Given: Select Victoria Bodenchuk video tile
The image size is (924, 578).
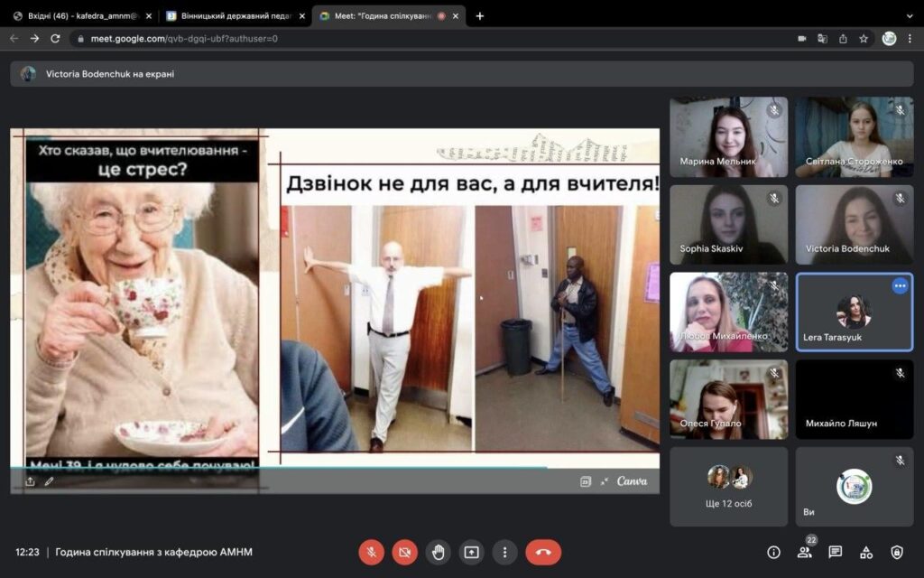Looking at the screenshot, I should click(855, 225).
